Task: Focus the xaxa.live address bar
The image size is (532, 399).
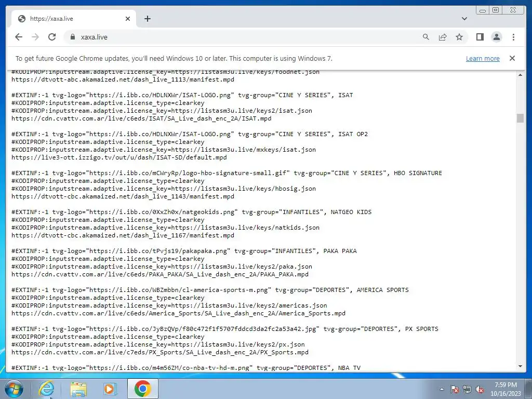Action: (x=244, y=37)
